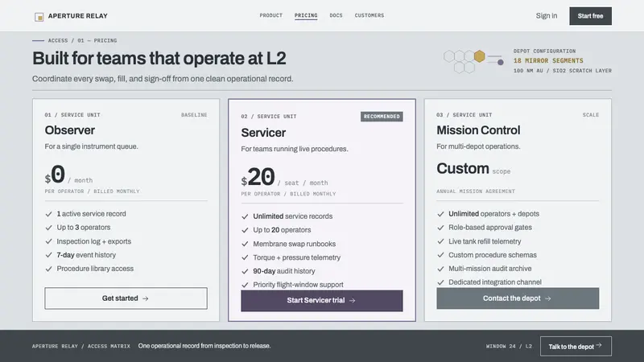Open the Docs nav link
The height and width of the screenshot is (362, 644).
coord(336,15)
